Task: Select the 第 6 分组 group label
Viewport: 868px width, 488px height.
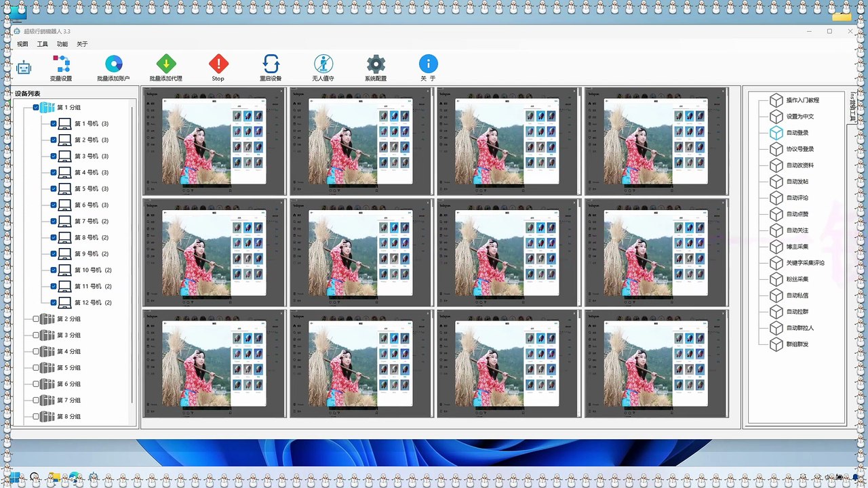Action: pos(68,384)
